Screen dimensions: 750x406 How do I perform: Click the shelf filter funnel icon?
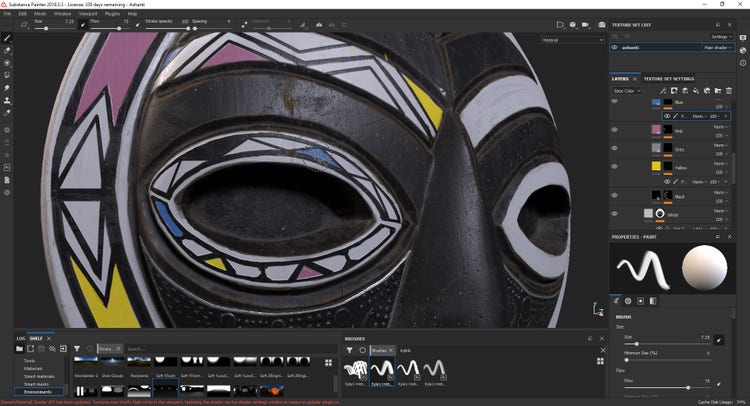77,349
